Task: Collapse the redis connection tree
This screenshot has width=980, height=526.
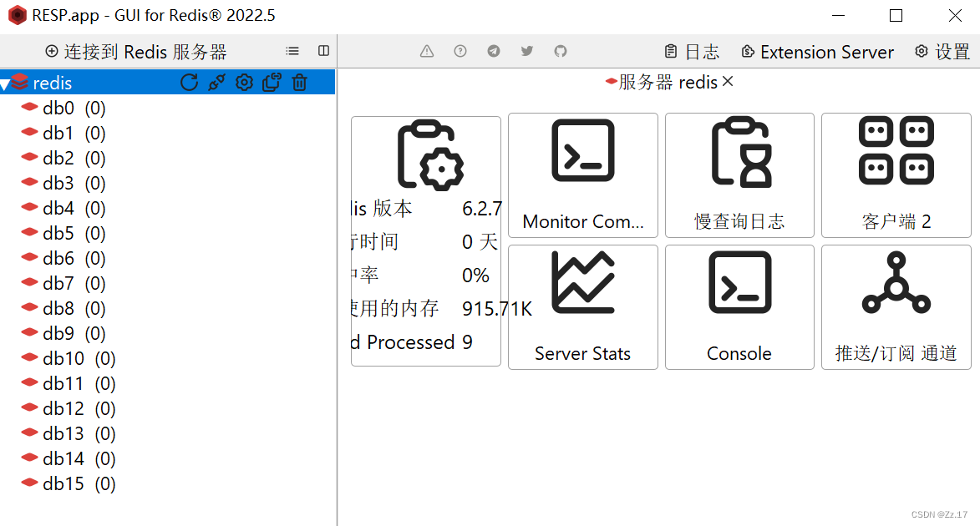Action: pyautogui.click(x=5, y=83)
